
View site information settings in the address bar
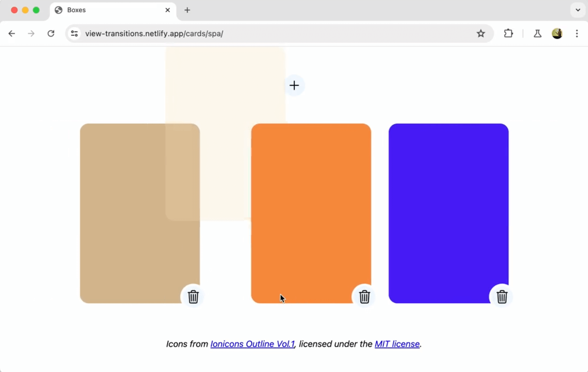74,33
